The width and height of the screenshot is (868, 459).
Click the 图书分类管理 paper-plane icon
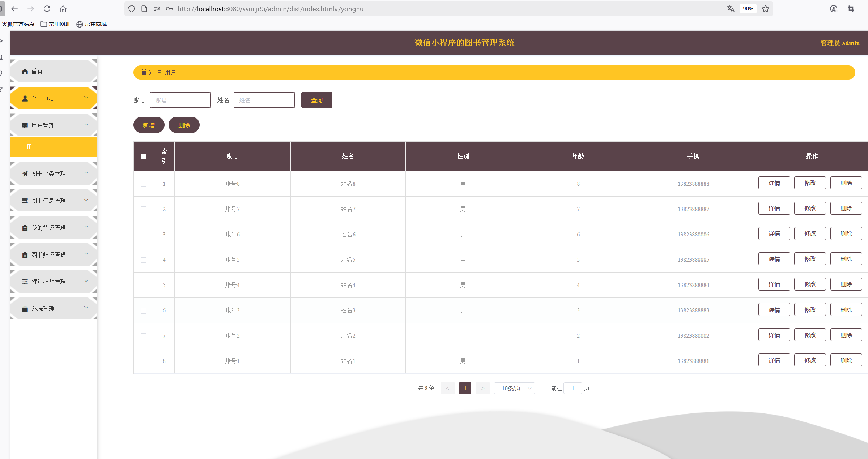point(25,173)
